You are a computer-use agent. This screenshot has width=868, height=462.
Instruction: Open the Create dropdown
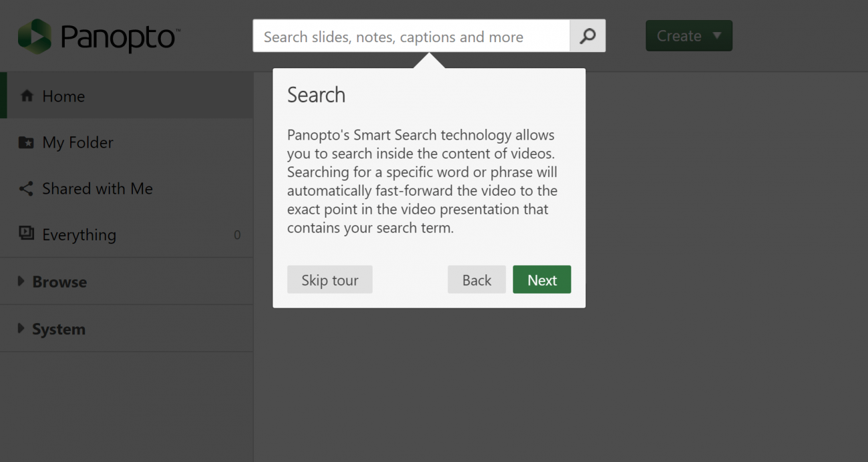(x=688, y=35)
